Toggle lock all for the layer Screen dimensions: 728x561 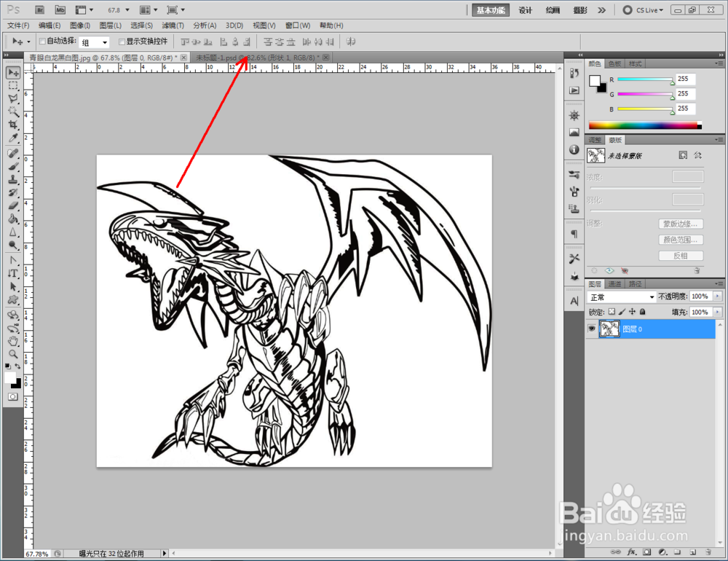tap(643, 311)
